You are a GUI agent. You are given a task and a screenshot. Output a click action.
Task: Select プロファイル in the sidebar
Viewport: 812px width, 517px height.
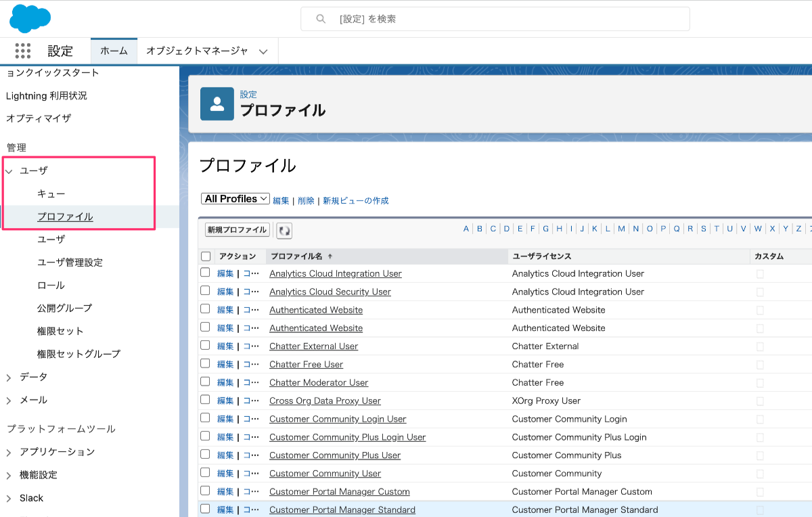[x=65, y=217]
